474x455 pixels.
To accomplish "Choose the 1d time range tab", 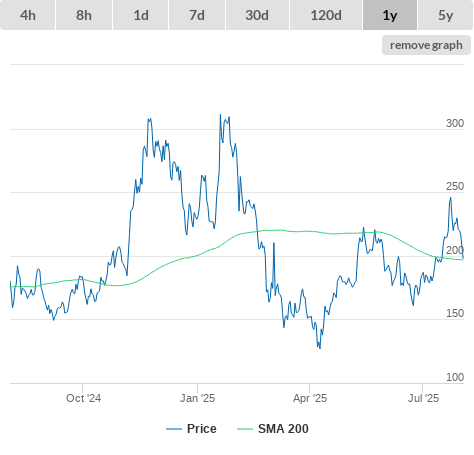I will pos(141,15).
